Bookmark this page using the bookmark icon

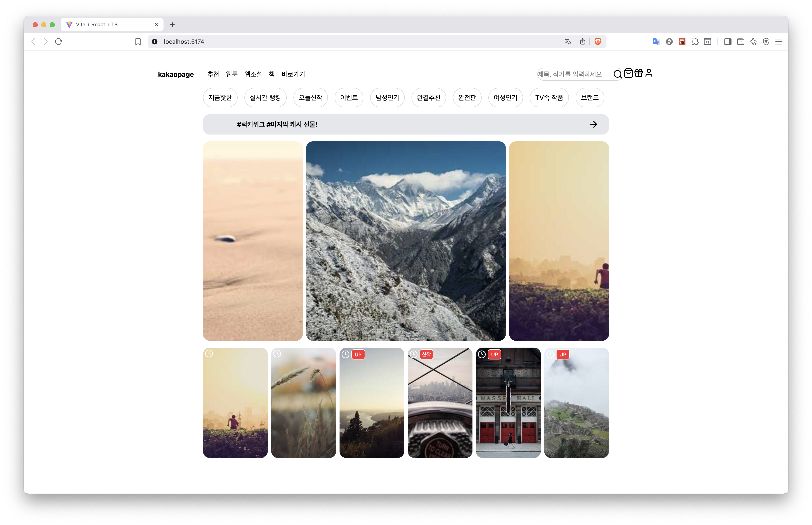pos(138,42)
